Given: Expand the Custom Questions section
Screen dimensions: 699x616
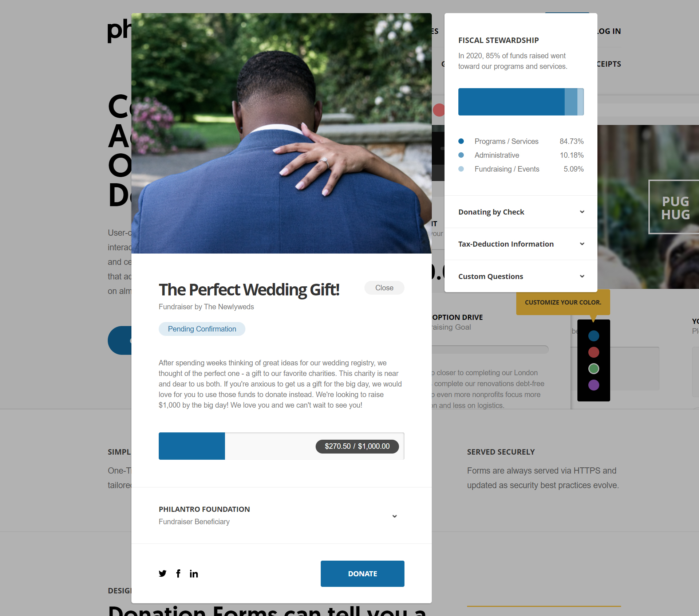Looking at the screenshot, I should coord(521,276).
